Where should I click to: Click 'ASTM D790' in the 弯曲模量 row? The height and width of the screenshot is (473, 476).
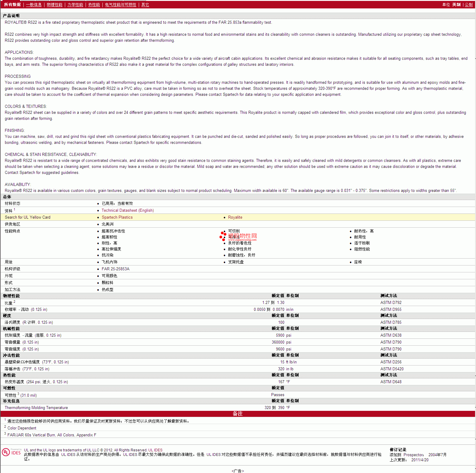pyautogui.click(x=391, y=342)
